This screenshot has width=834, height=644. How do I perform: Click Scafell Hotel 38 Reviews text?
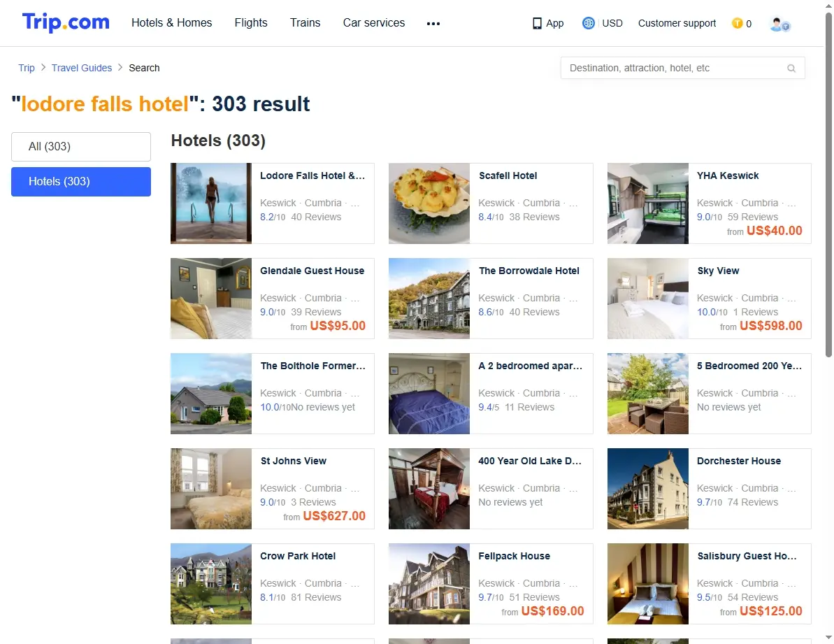534,217
